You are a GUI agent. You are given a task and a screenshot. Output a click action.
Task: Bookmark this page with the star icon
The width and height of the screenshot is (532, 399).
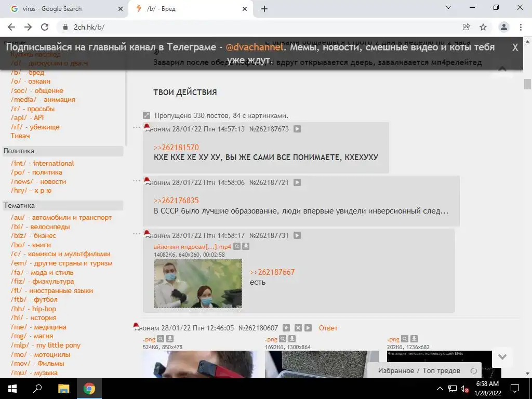point(483,27)
